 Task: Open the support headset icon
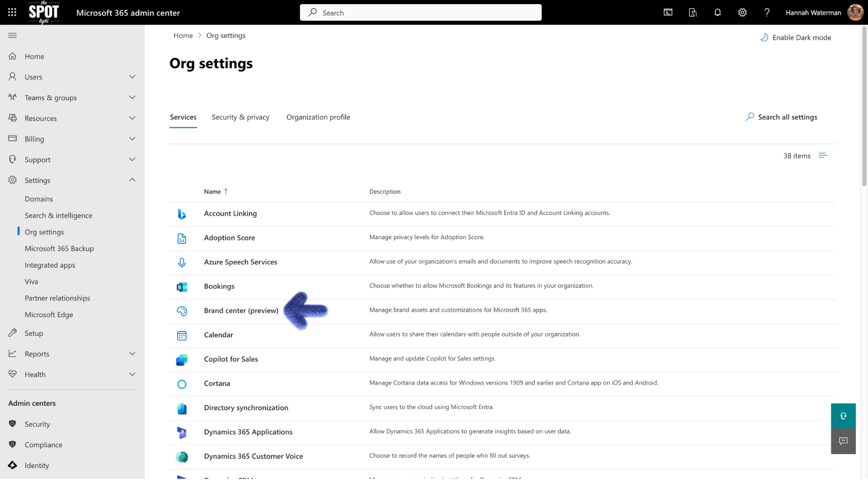point(843,415)
